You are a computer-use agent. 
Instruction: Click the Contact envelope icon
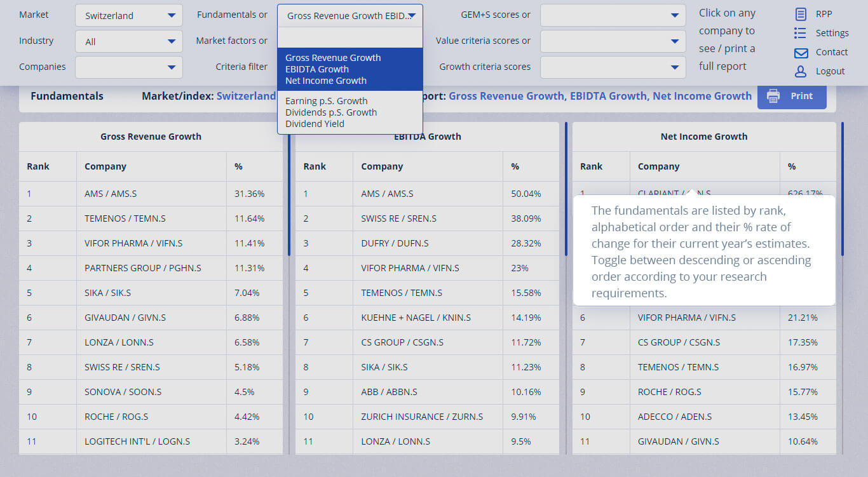tap(801, 53)
